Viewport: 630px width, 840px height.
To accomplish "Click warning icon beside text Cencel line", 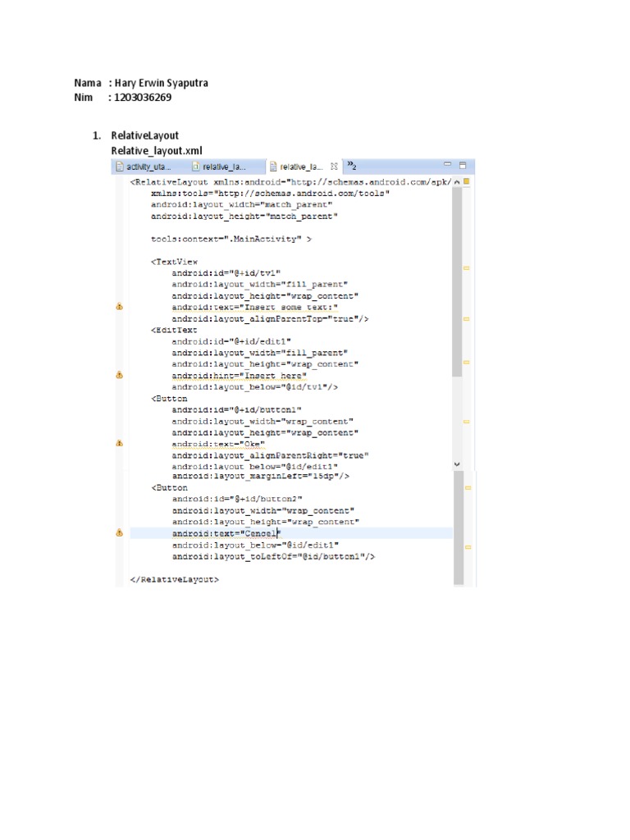I will point(120,533).
